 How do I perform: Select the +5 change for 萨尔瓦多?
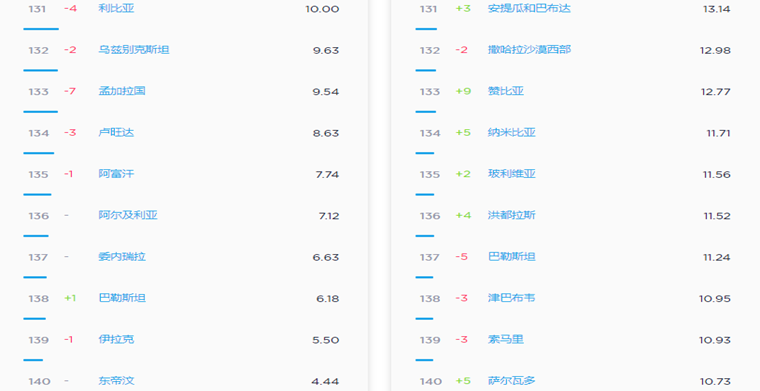tap(463, 381)
